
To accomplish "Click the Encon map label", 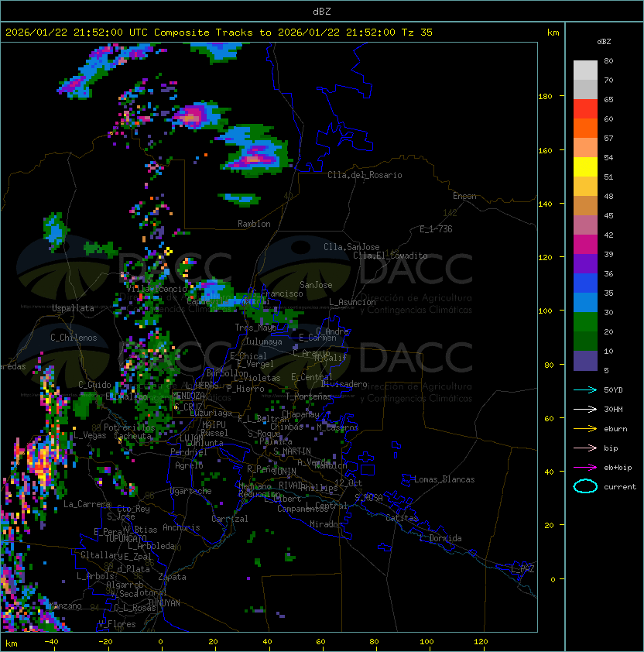I will [464, 196].
